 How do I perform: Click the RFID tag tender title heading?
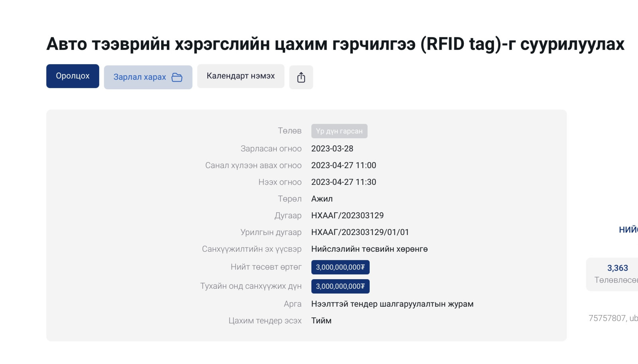335,44
